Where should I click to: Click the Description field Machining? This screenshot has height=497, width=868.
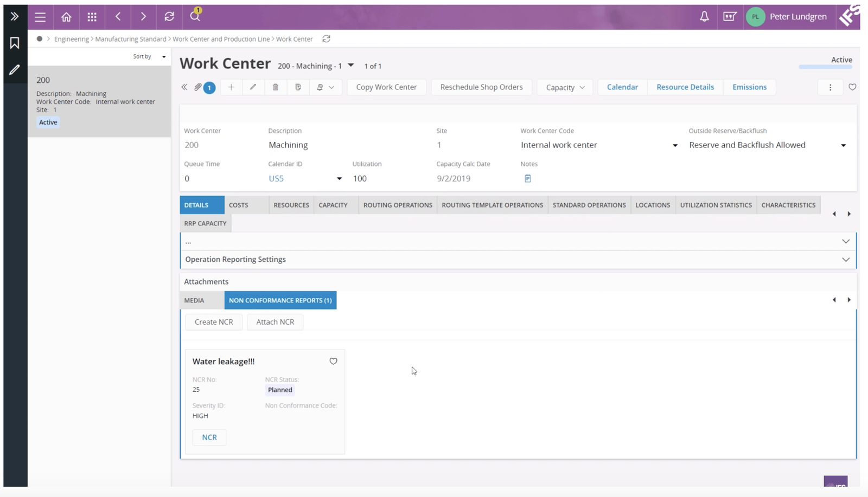pos(347,145)
